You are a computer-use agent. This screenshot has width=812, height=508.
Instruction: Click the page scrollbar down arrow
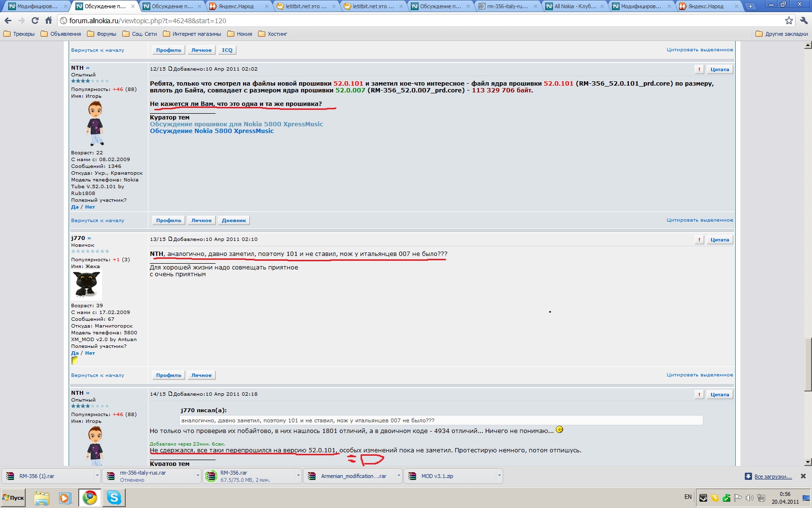(x=808, y=462)
